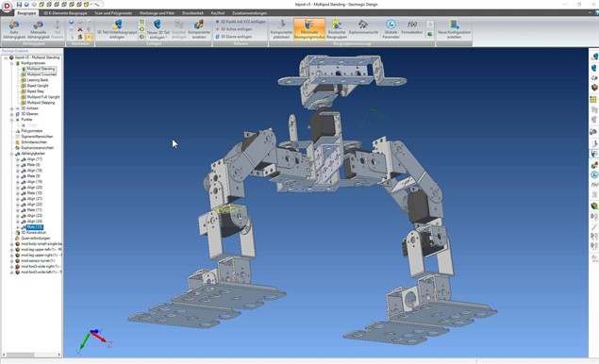
Task: Click 3D Punkt mit XYZ einfügen
Action: [x=241, y=22]
